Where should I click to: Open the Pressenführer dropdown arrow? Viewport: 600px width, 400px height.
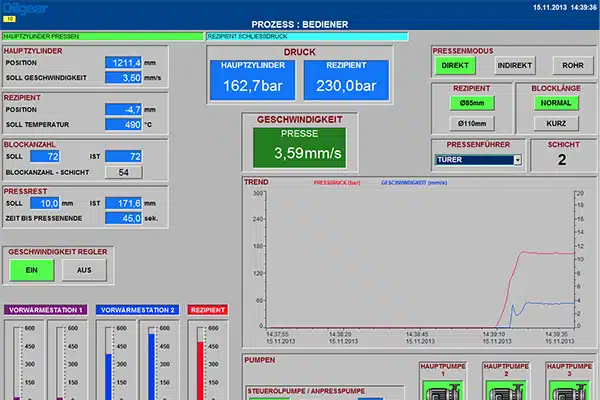pyautogui.click(x=517, y=160)
